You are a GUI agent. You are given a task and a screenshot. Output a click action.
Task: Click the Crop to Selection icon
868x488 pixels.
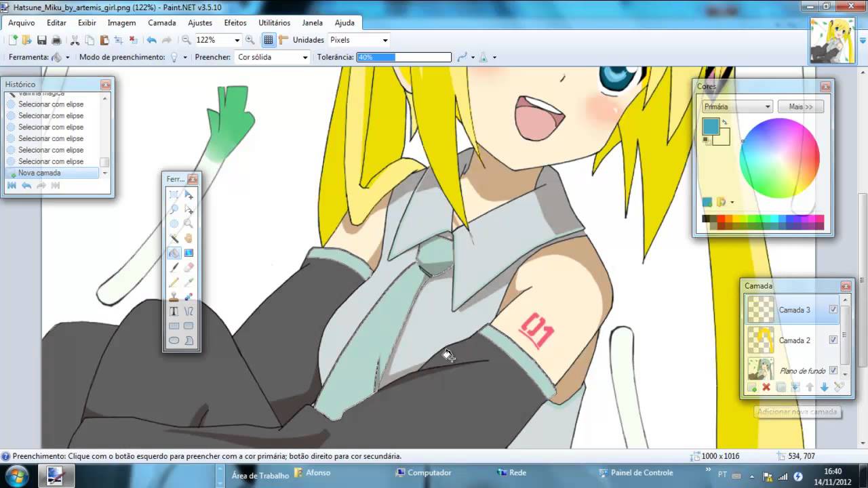[119, 40]
